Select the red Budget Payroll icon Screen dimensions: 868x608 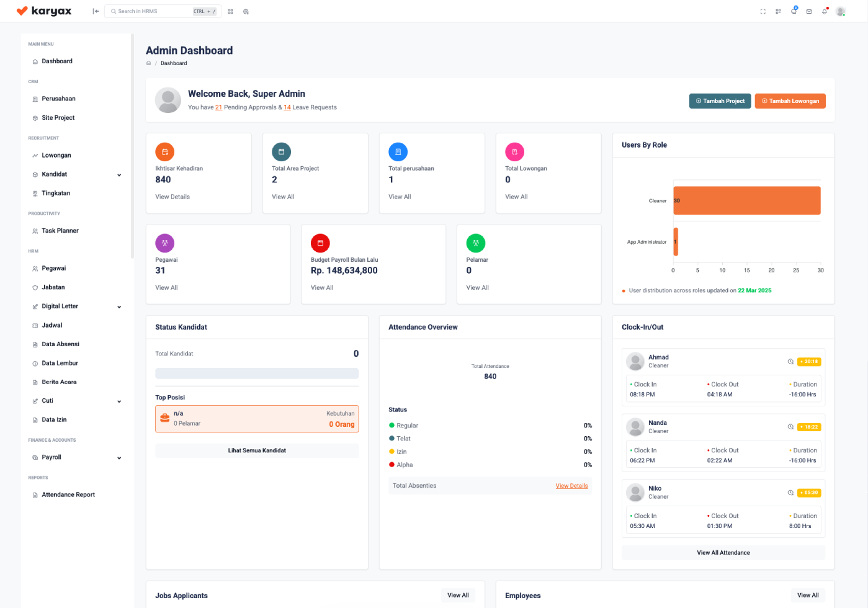click(320, 243)
